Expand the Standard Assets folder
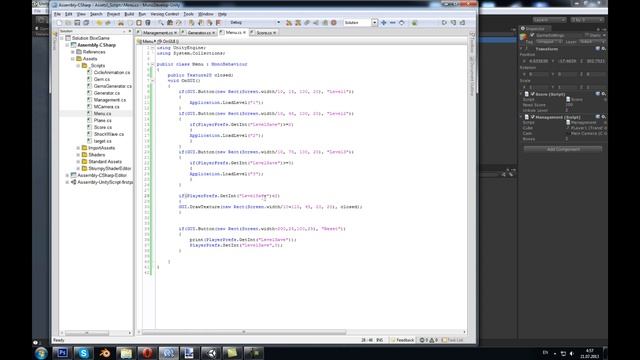 [78, 162]
